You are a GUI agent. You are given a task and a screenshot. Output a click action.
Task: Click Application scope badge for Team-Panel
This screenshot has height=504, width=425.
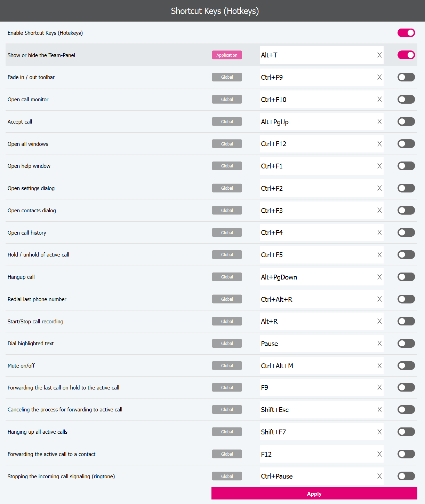tap(227, 55)
